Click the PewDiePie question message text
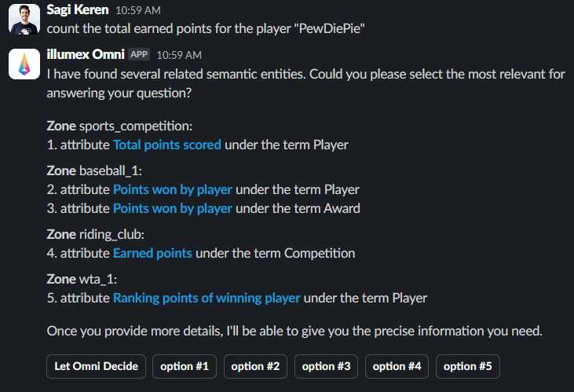 point(207,29)
